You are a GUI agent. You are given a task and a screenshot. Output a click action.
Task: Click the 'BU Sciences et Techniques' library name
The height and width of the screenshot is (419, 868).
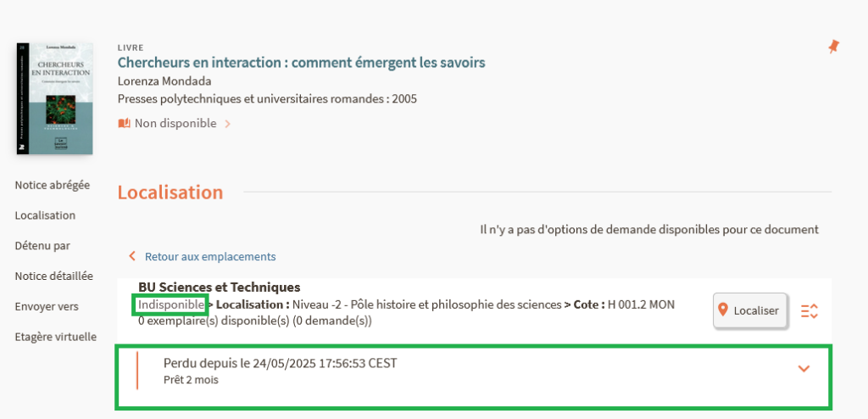click(219, 288)
